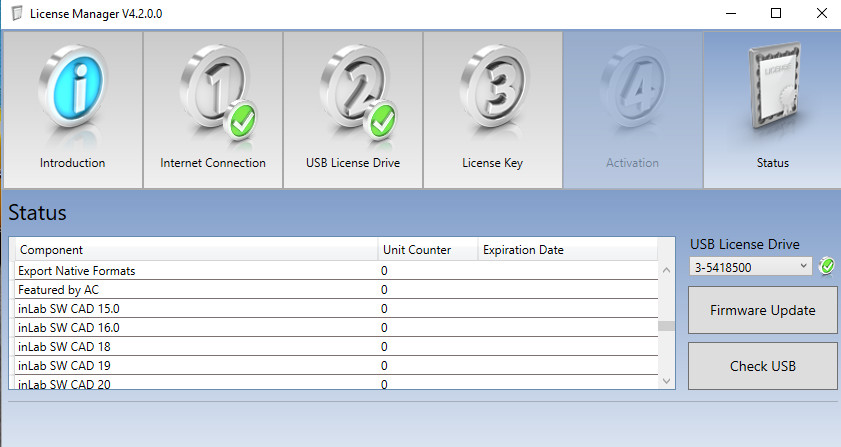Go to the USB License Drive step
This screenshot has height=447, width=841.
pos(353,110)
